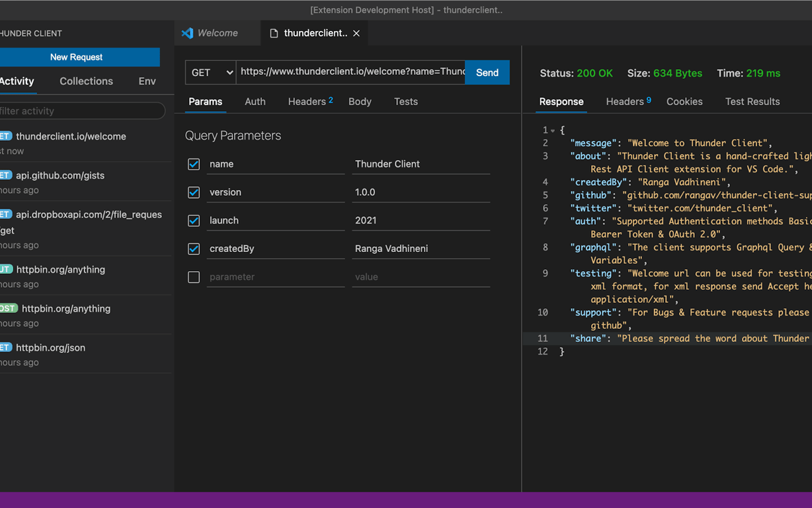View the response Cookies tab

[x=684, y=102]
